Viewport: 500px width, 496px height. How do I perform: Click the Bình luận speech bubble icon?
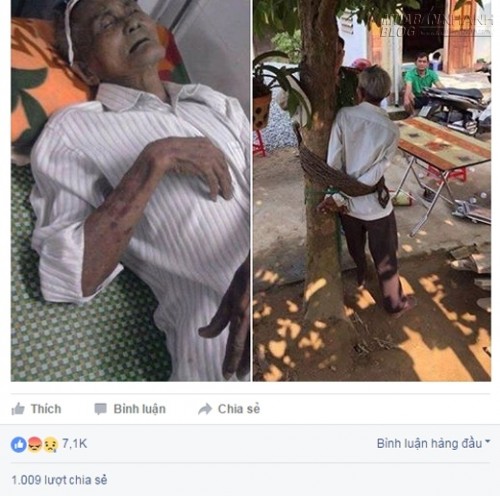tap(100, 409)
